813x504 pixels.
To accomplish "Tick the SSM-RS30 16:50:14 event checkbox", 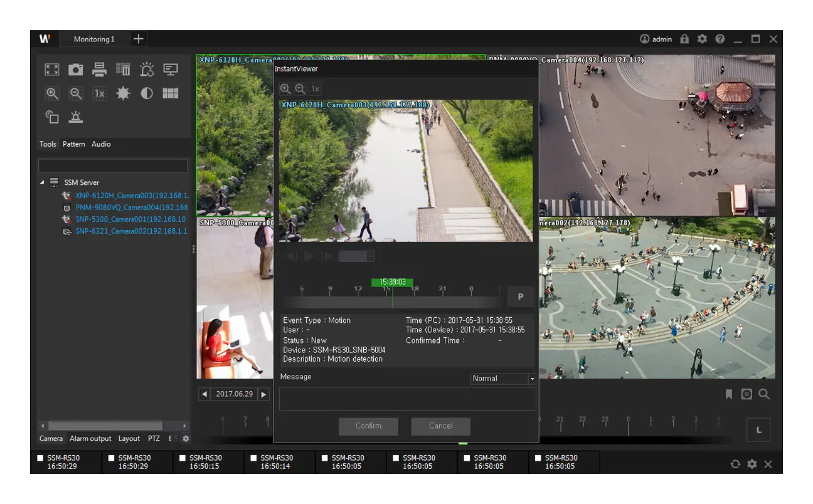I will pos(255,458).
